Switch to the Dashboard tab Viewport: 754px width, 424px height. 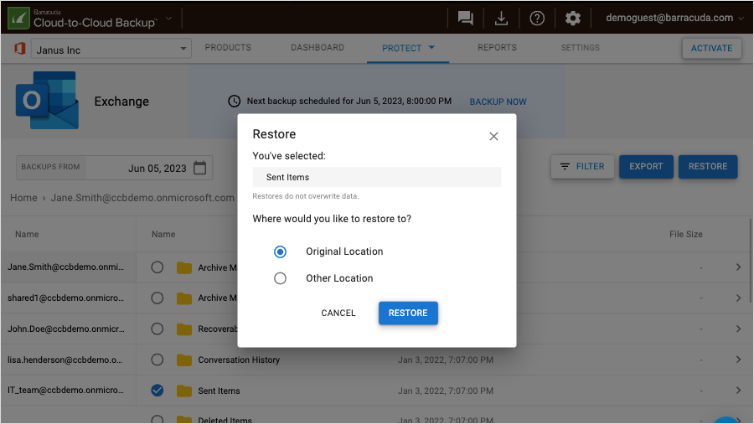[317, 48]
